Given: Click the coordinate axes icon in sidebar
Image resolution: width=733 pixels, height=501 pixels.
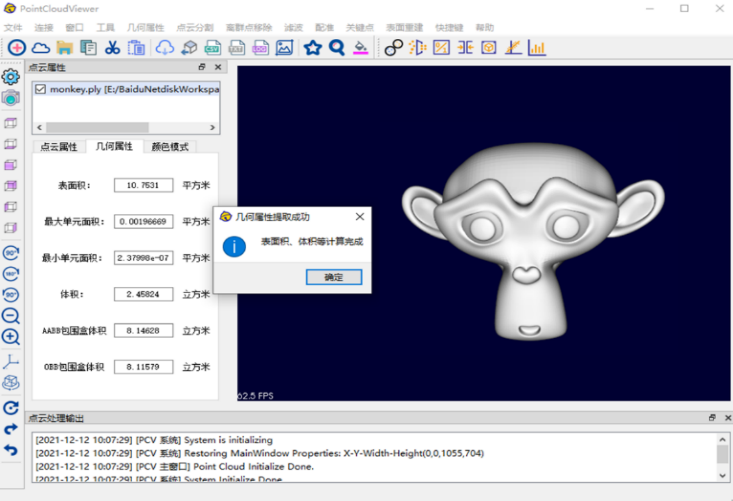Looking at the screenshot, I should (11, 361).
